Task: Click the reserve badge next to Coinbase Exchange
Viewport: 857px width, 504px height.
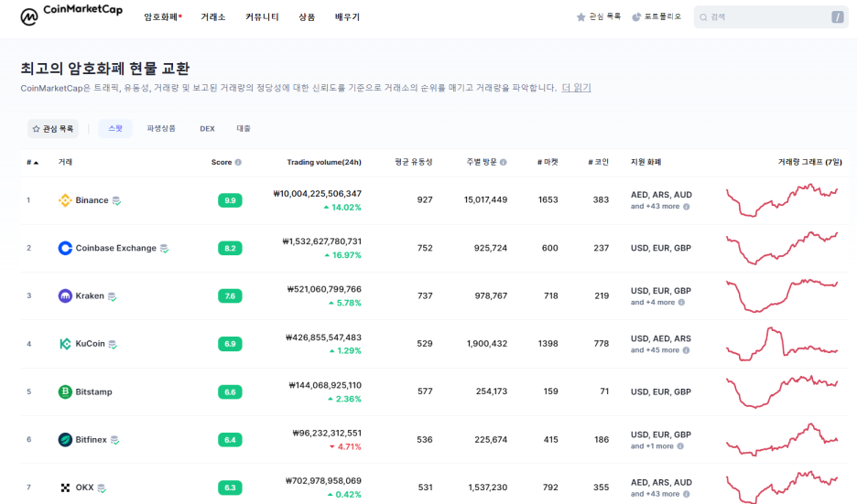Action: tap(164, 249)
